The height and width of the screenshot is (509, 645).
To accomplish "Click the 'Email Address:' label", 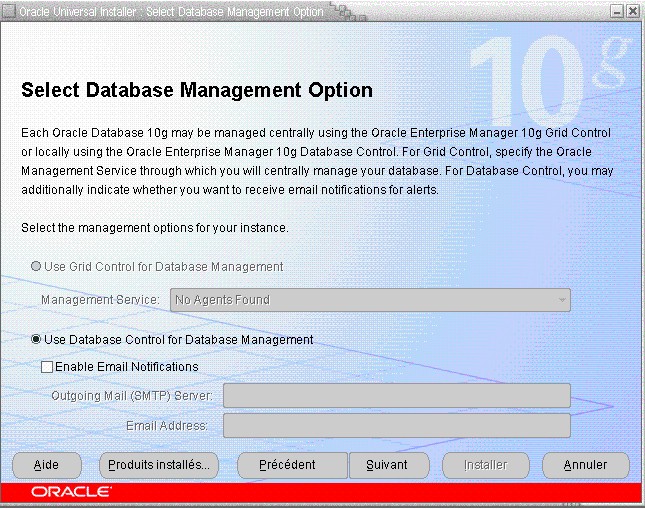I will pos(167,425).
